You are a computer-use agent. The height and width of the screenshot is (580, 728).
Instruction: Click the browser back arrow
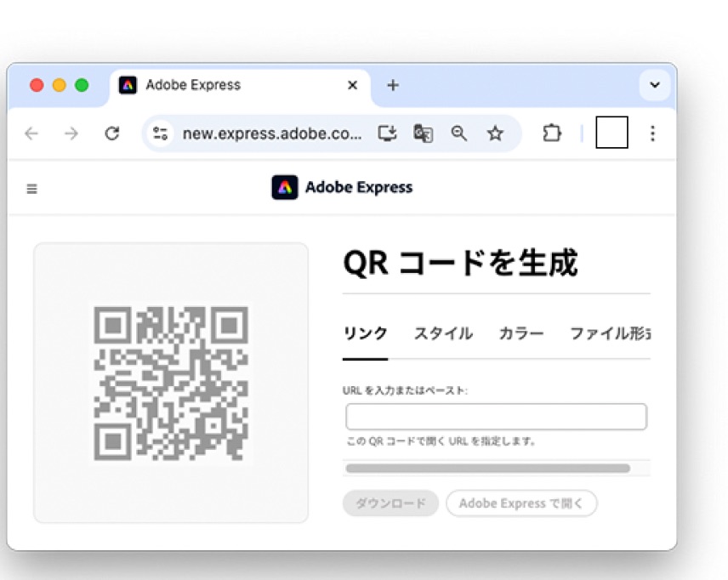31,134
